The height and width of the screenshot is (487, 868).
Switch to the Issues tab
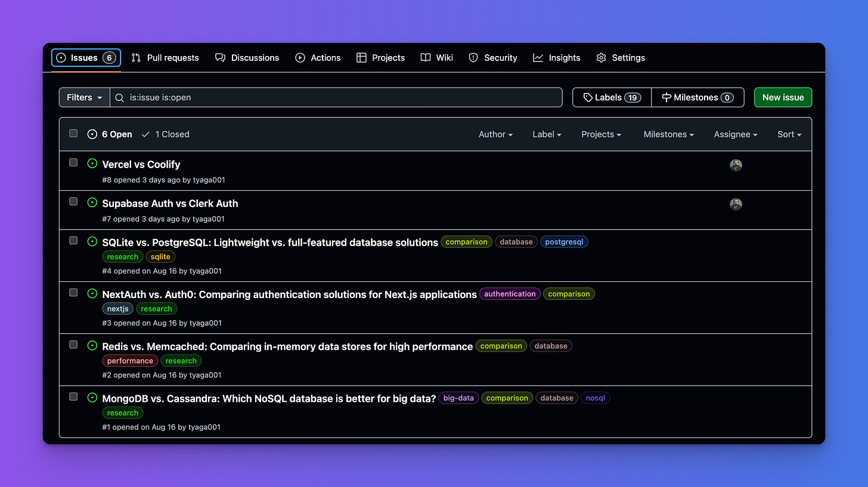click(x=86, y=58)
